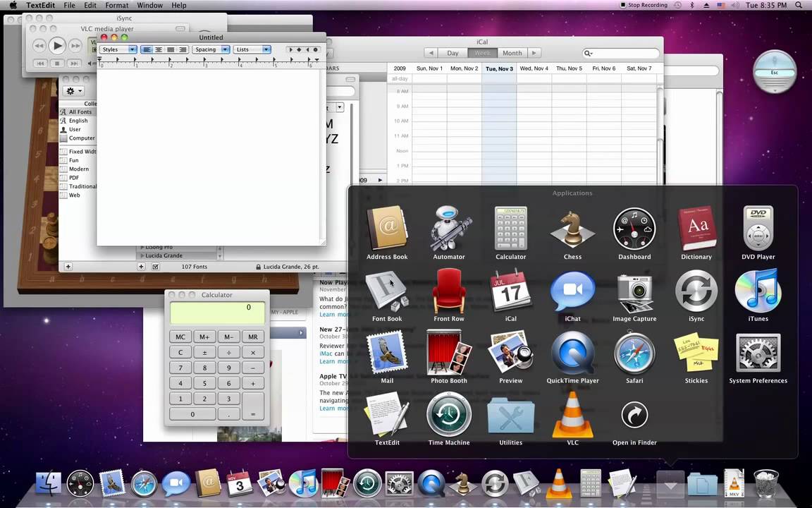Open Finder from the Dock

48,483
